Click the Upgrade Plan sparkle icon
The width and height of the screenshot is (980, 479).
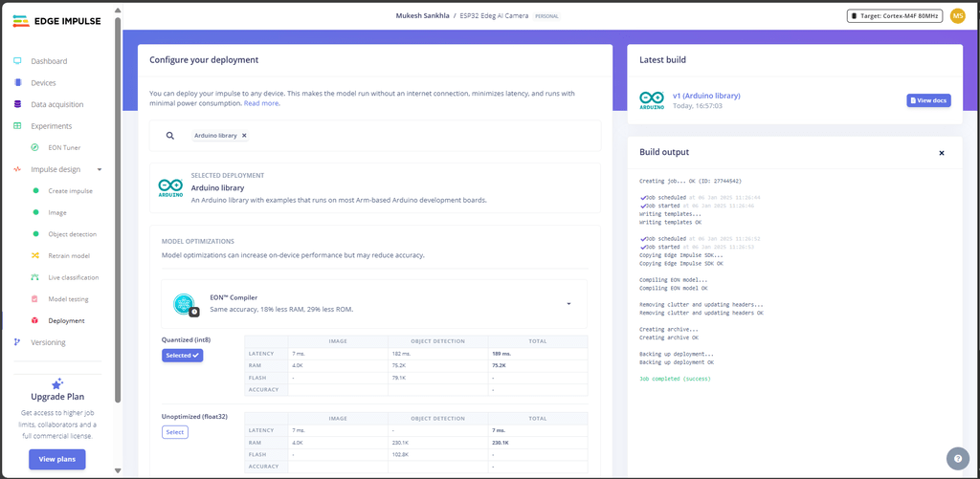tap(56, 383)
